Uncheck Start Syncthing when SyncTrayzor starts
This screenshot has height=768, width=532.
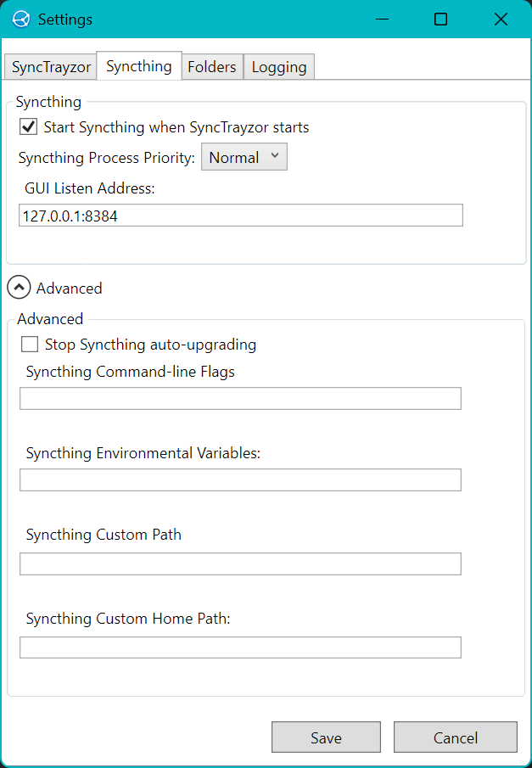(28, 127)
